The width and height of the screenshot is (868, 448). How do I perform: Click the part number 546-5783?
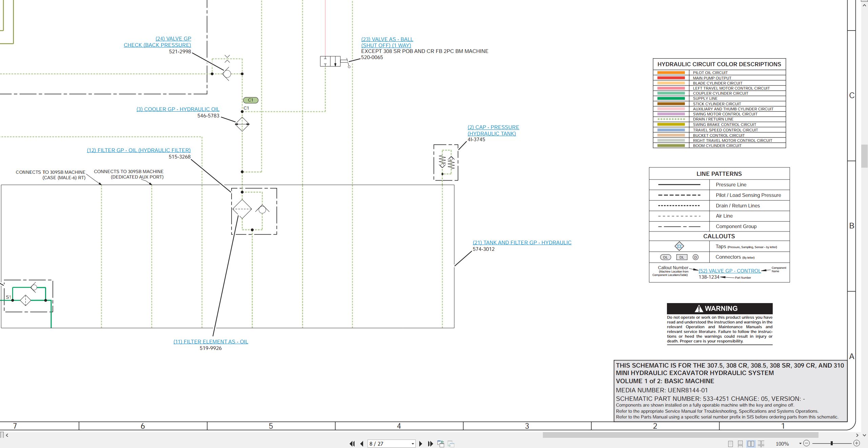(x=209, y=116)
